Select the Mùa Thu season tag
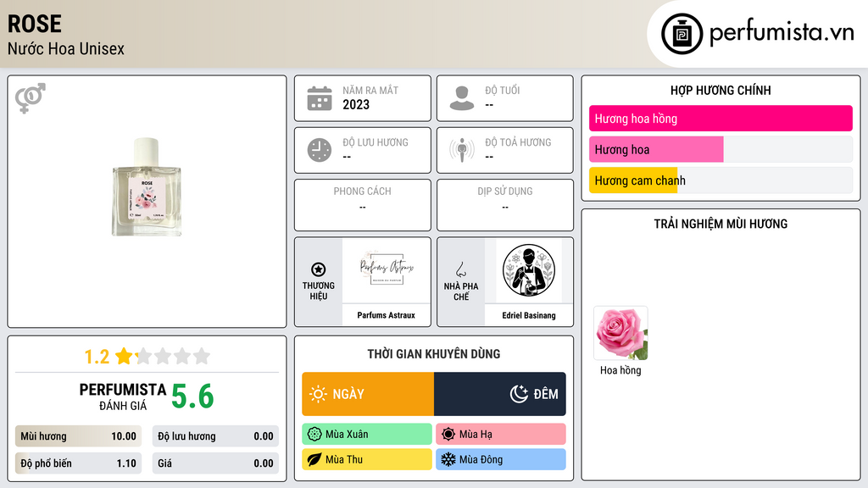 [367, 459]
